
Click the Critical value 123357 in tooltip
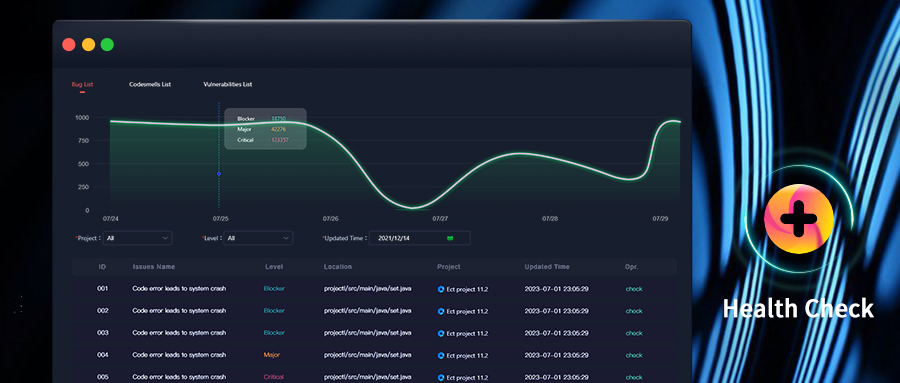click(280, 140)
